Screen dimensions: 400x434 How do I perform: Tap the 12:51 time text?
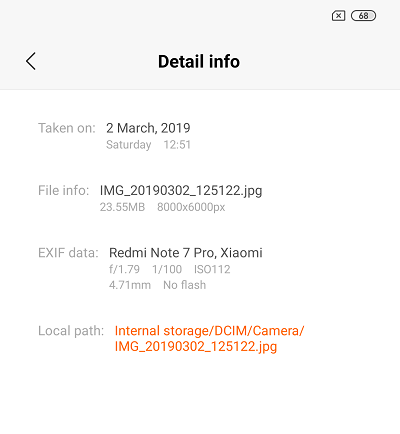(177, 145)
